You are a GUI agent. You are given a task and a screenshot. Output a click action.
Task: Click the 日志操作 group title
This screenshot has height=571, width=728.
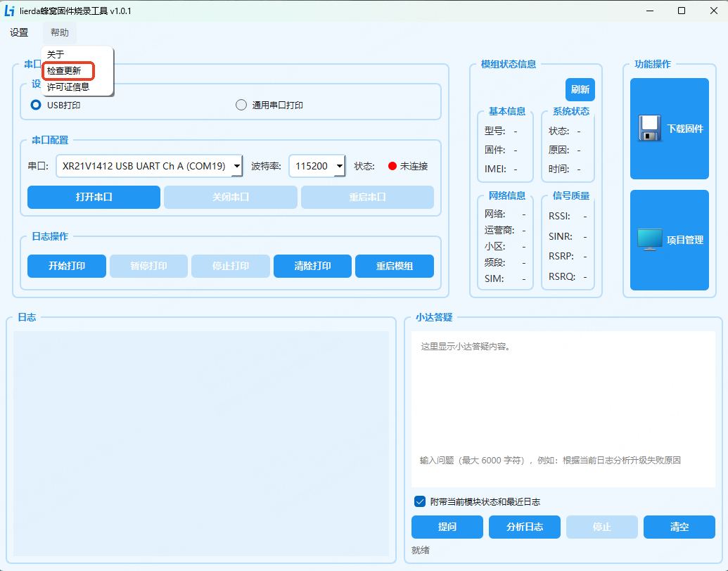[x=50, y=236]
